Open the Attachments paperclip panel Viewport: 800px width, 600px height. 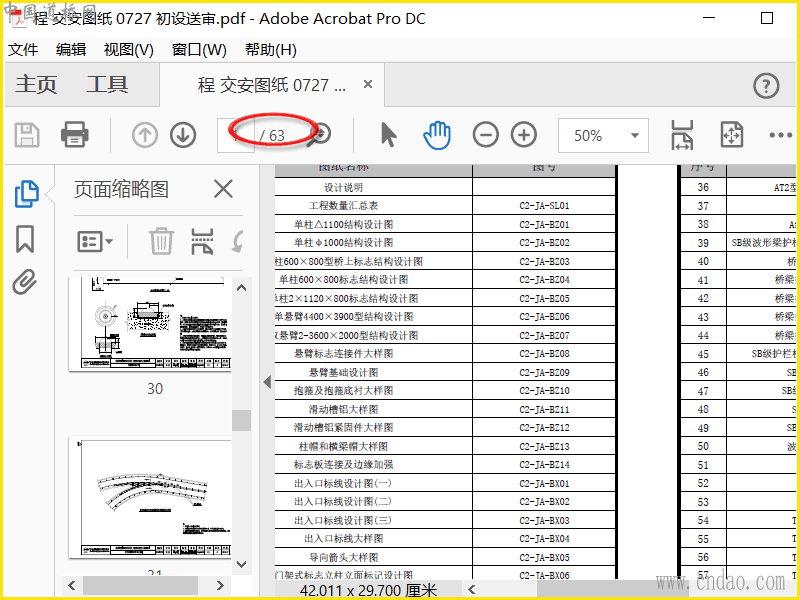[25, 283]
